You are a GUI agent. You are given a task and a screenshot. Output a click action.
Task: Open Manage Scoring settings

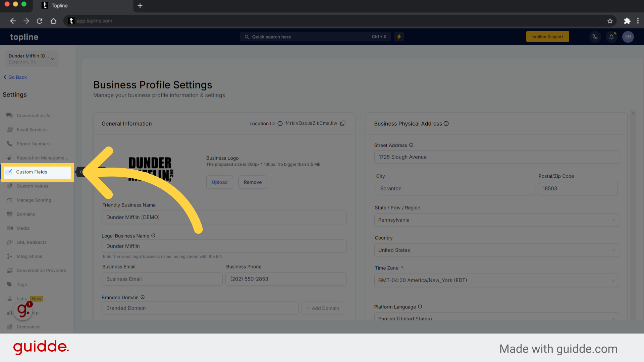(34, 200)
